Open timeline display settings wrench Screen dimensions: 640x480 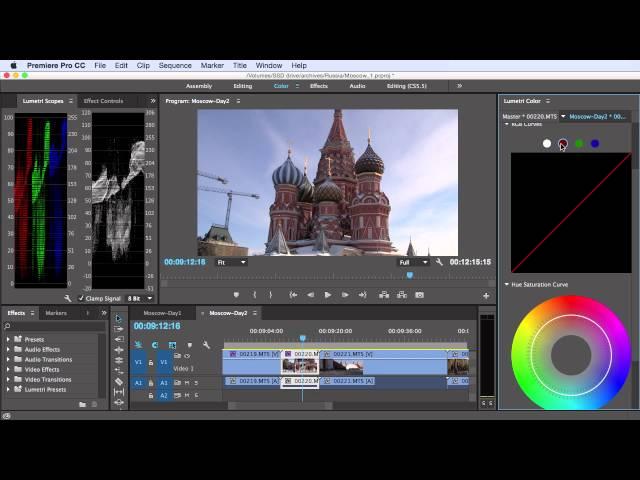tap(206, 345)
